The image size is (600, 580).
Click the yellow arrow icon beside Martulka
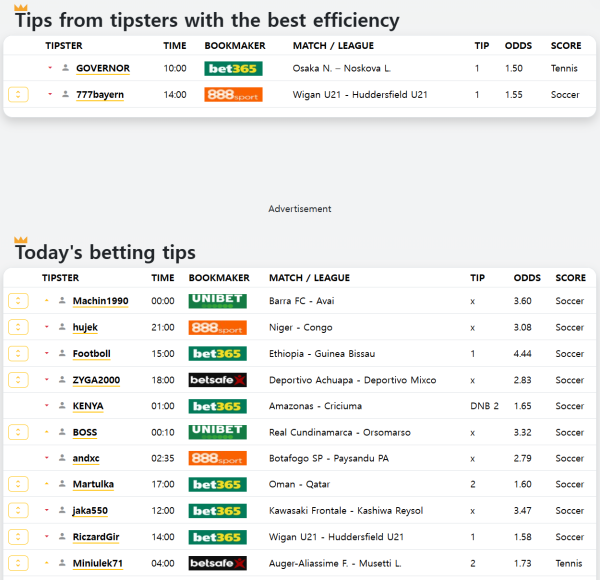(47, 484)
